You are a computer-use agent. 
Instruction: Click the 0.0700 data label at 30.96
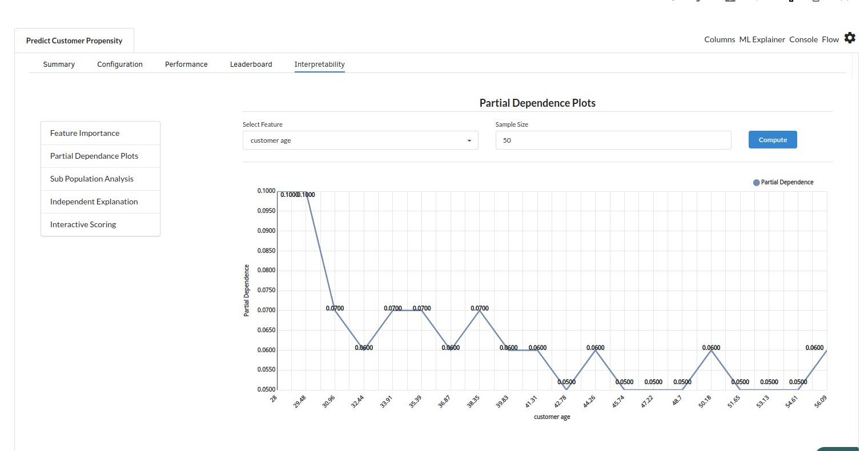pyautogui.click(x=335, y=308)
